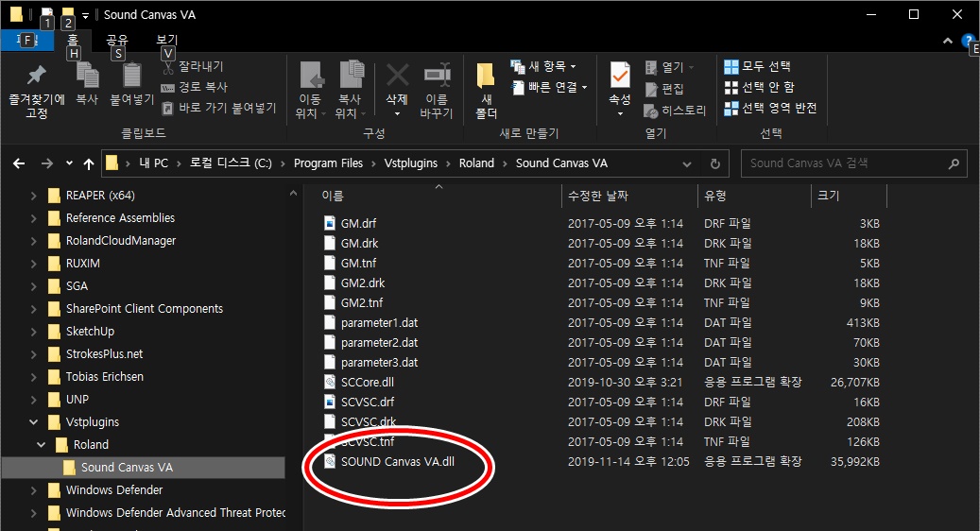The image size is (980, 531).
Task: Click the Back navigation arrow
Action: click(x=20, y=163)
